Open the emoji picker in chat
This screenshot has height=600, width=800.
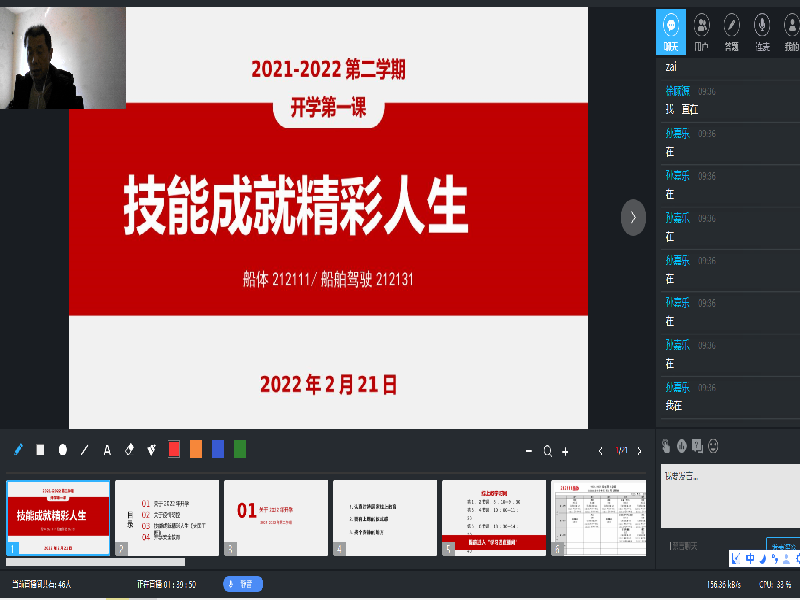click(x=713, y=445)
